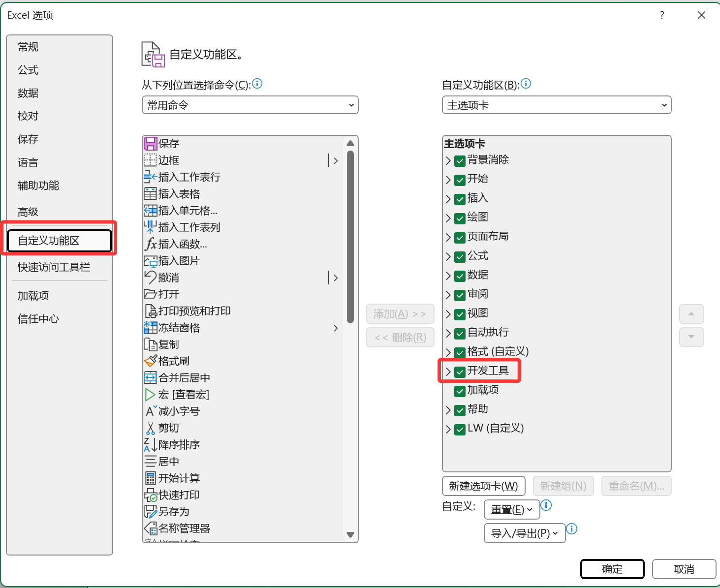Click 新建选项卡(W) button

tap(484, 486)
